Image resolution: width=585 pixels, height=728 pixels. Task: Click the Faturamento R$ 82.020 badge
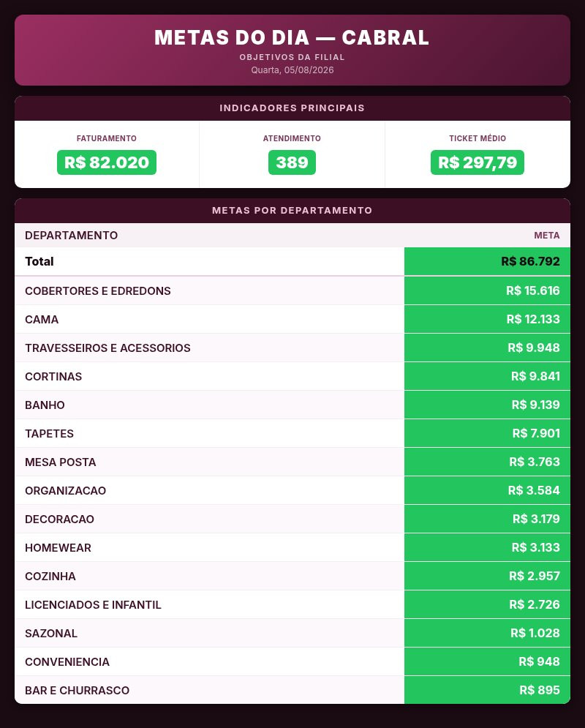coord(107,162)
